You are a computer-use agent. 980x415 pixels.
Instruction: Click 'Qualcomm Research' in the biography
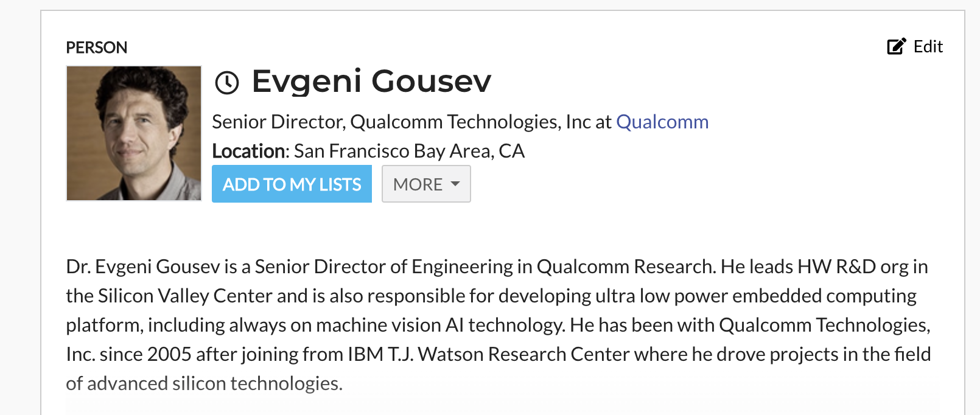tap(625, 267)
